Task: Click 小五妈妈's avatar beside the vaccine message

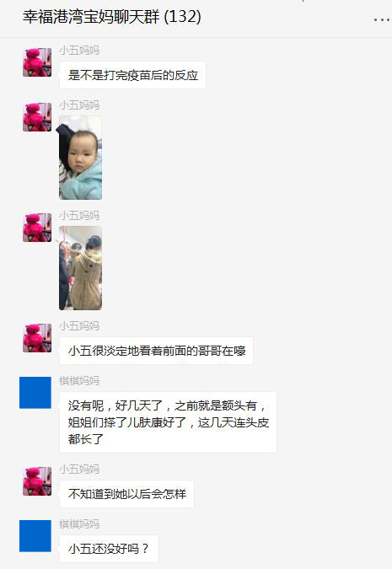Action: coord(37,62)
